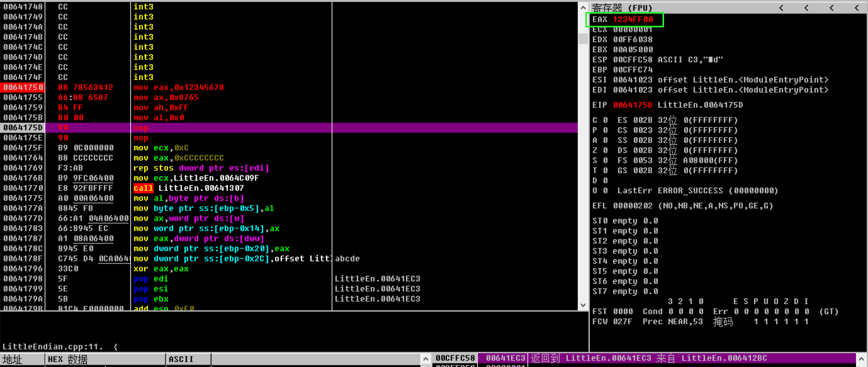Viewport: 868px width, 367px height.
Task: Click LastErr ERROR_SUCCESS entry
Action: click(x=697, y=191)
